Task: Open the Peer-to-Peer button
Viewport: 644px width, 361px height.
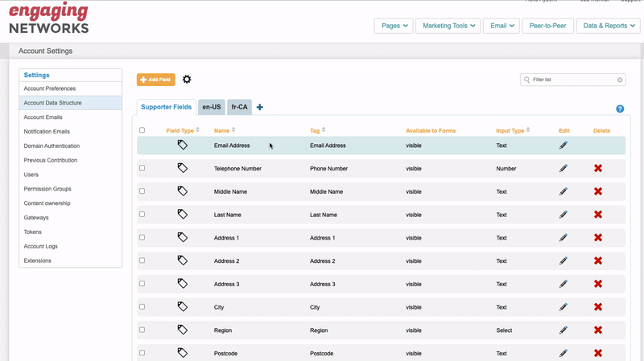Action: pos(547,26)
